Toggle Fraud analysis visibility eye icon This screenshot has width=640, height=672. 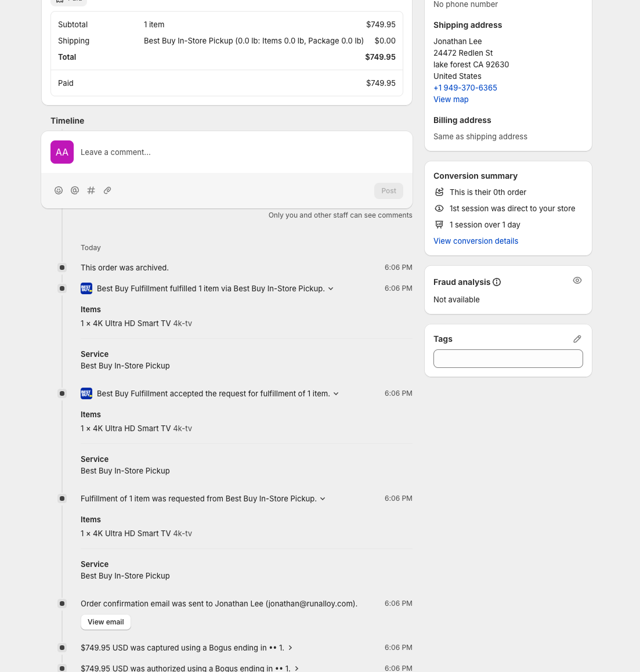tap(577, 280)
